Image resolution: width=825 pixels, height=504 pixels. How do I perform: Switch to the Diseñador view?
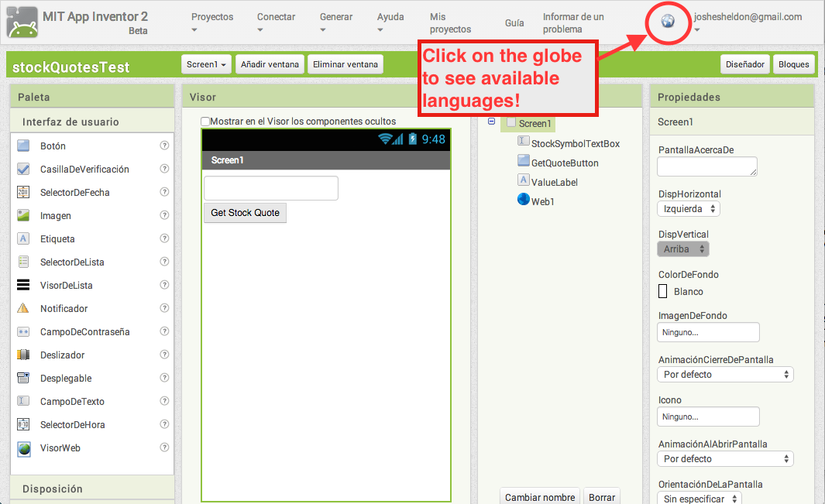pyautogui.click(x=745, y=64)
